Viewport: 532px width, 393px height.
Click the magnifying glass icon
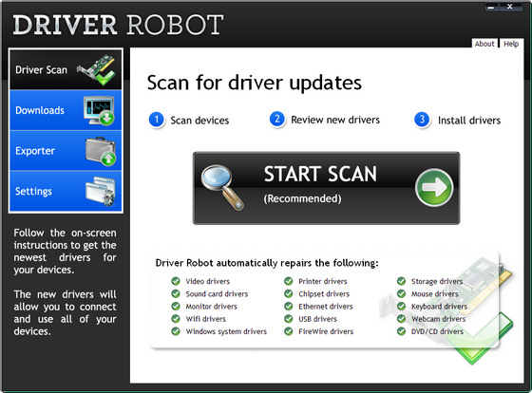coord(222,187)
